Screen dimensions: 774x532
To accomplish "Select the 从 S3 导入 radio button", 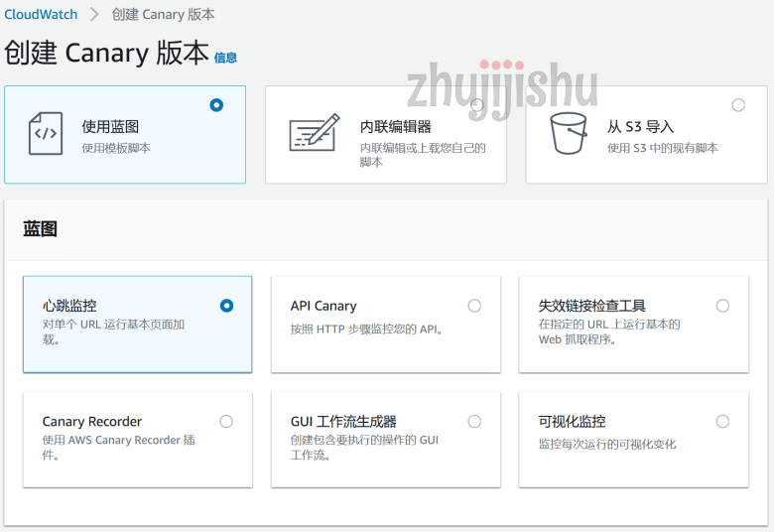I will [738, 105].
